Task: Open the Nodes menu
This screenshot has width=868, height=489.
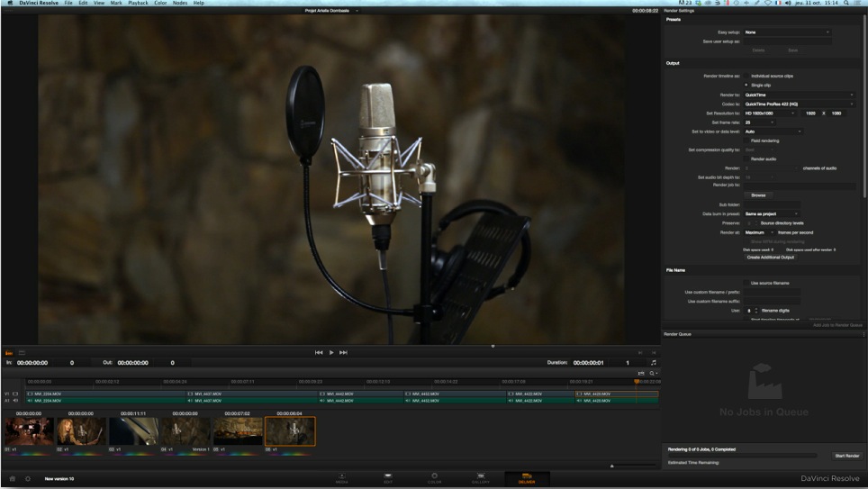Action: (180, 3)
